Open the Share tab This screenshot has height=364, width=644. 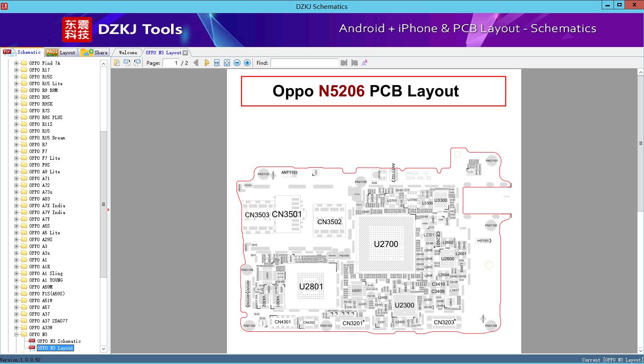point(94,53)
